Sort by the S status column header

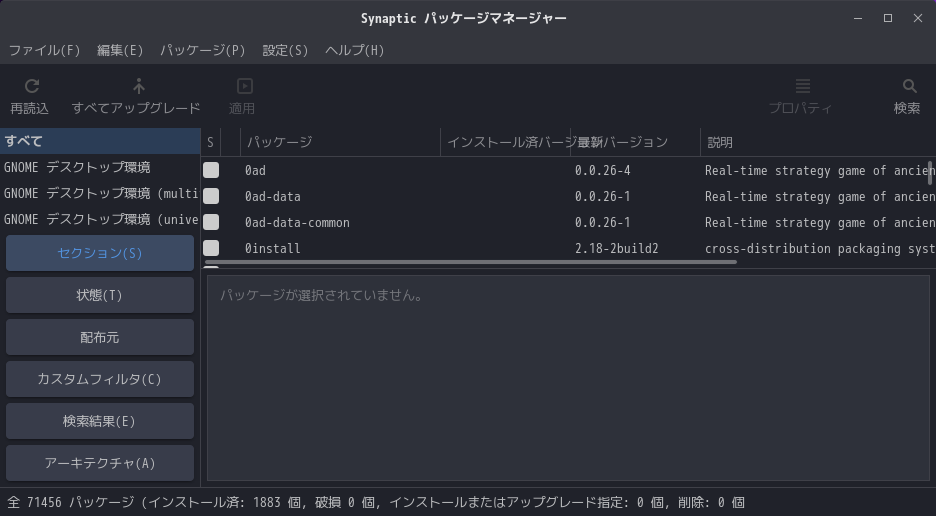tap(211, 142)
